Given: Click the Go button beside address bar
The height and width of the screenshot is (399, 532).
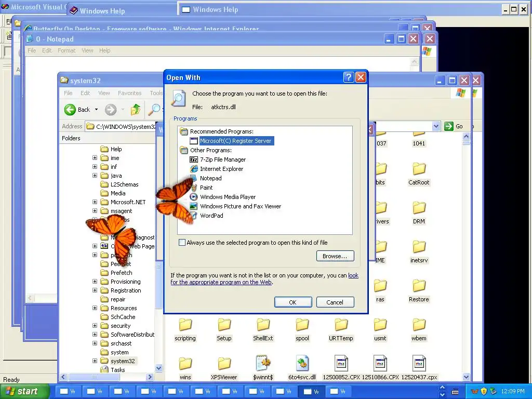Looking at the screenshot, I should click(453, 126).
